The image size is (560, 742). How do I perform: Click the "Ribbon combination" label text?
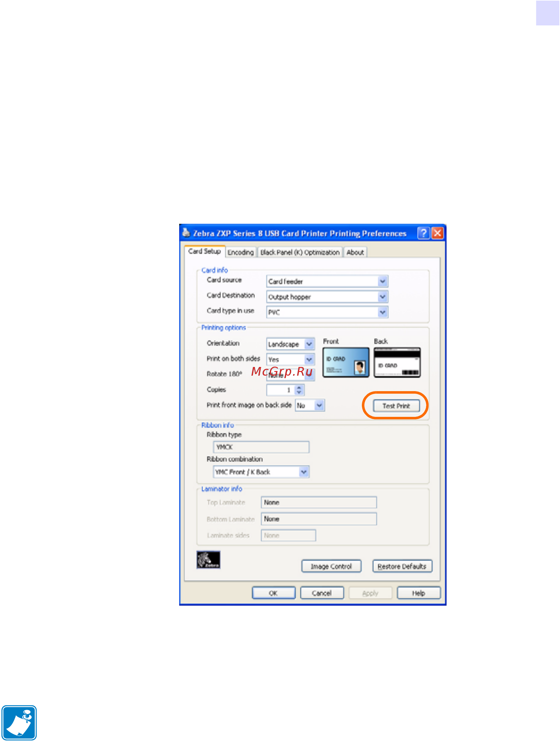[234, 459]
